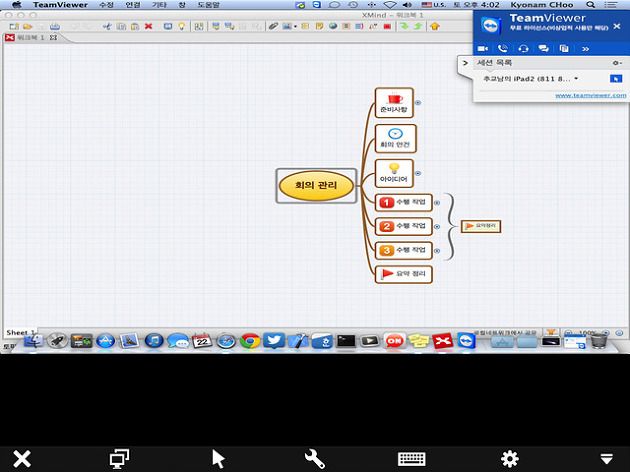Viewport: 630px width, 472px height.
Task: Expand more TeamViewer panel options chevrons
Action: click(585, 49)
